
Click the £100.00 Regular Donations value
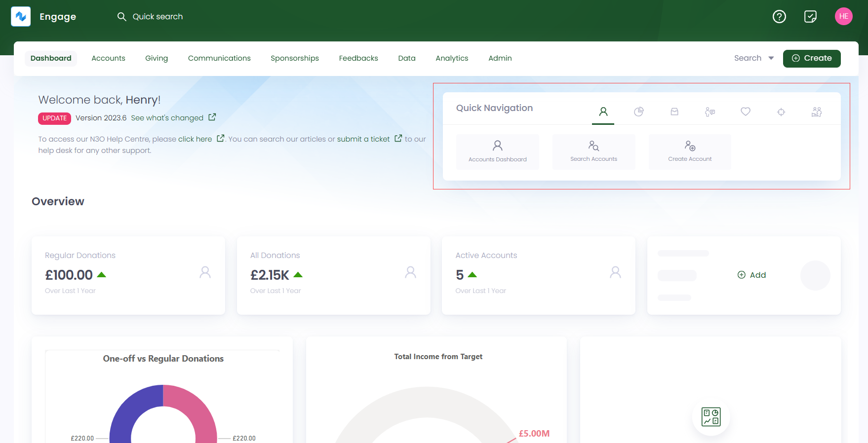[69, 275]
